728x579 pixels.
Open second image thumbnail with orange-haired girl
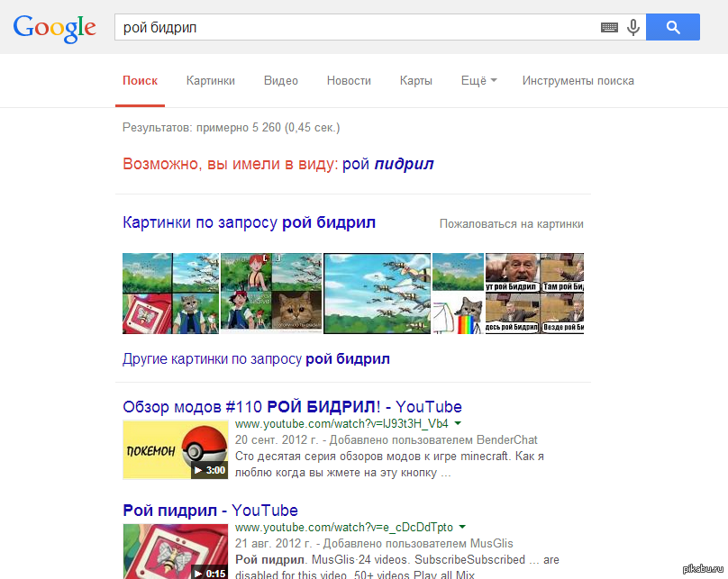[271, 294]
